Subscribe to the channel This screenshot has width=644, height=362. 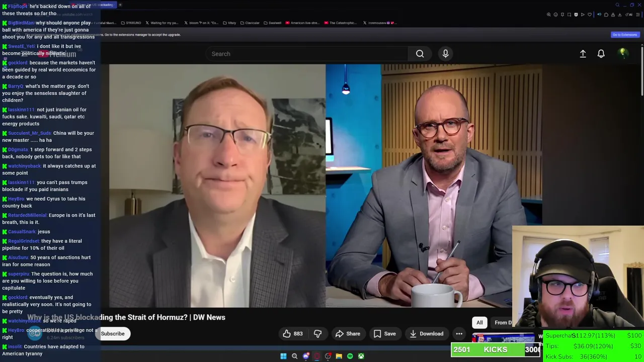pos(113,334)
